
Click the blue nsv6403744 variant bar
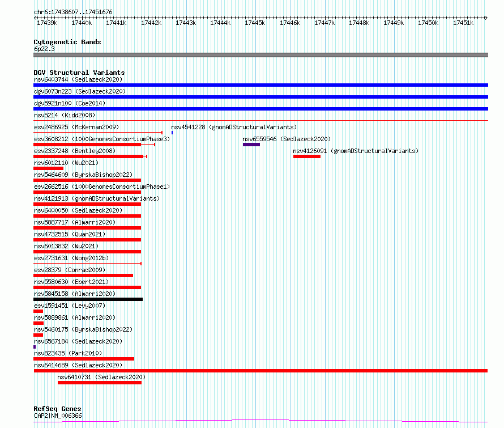click(260, 85)
